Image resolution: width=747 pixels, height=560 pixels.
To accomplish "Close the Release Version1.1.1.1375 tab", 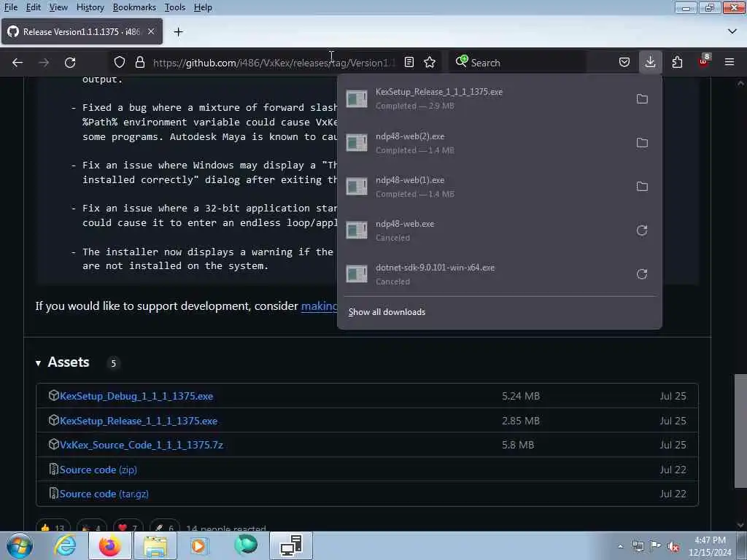I will coord(151,31).
